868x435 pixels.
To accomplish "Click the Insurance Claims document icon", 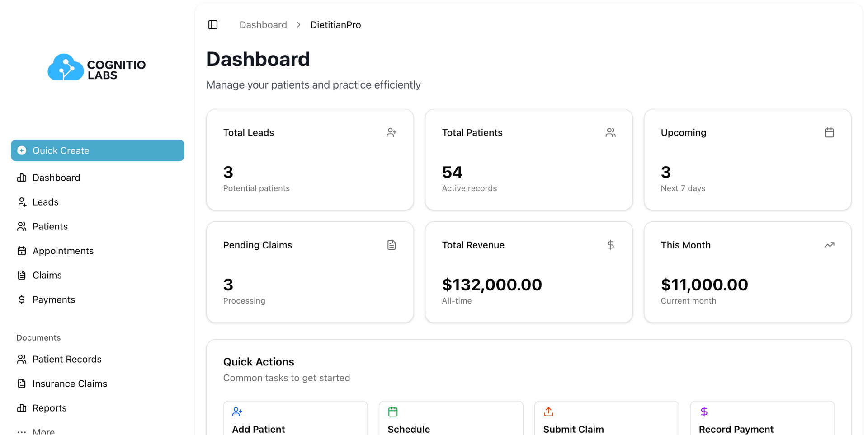I will click(22, 384).
